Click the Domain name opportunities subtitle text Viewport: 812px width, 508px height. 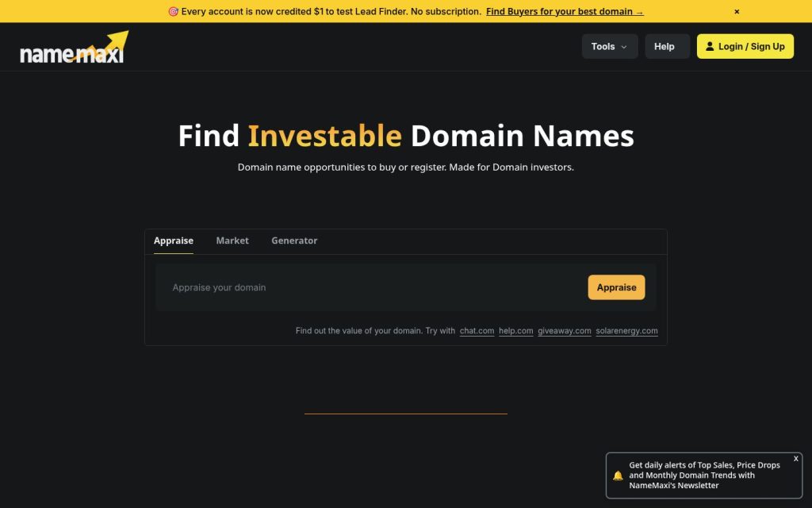point(405,167)
